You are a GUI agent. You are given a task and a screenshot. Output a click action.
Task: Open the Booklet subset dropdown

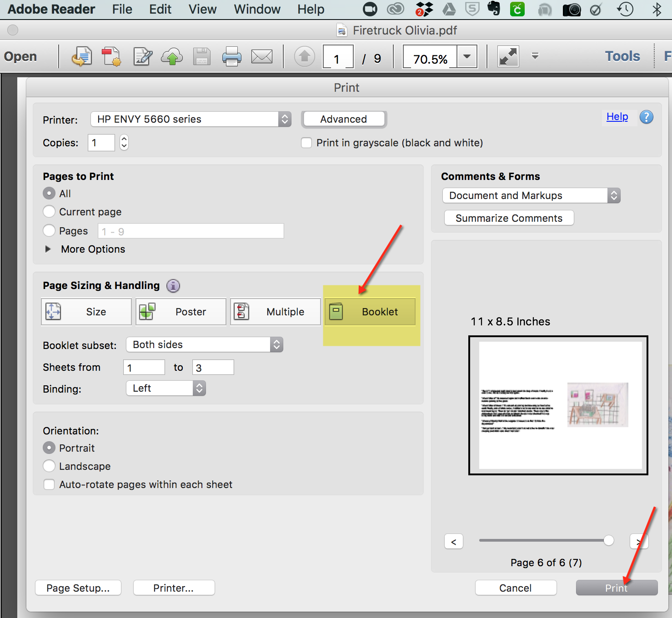coord(204,344)
